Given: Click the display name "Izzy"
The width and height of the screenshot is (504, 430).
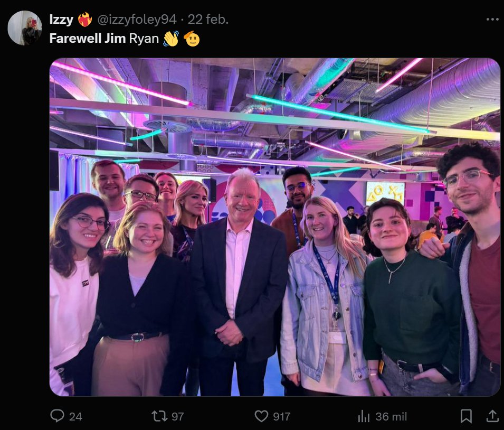Looking at the screenshot, I should (x=61, y=20).
